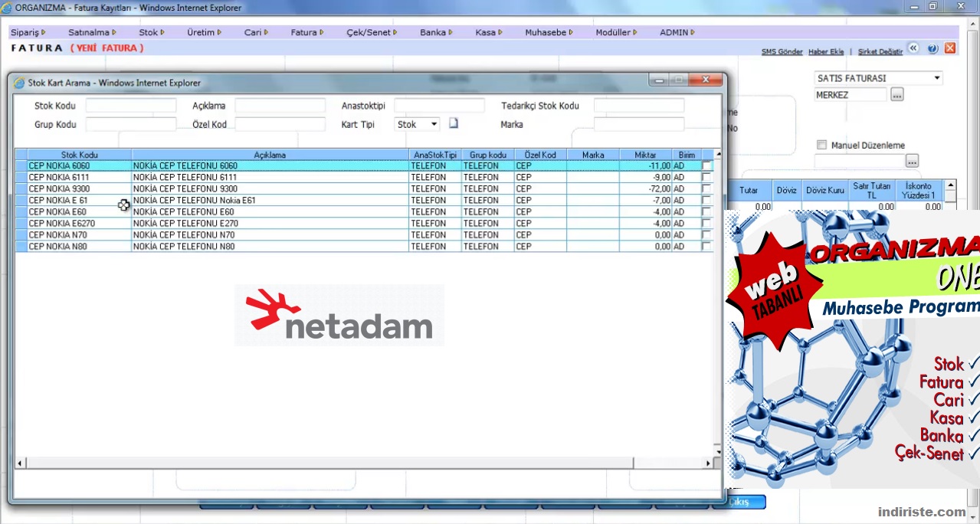Sort by the AnaStokTipi column header

435,155
